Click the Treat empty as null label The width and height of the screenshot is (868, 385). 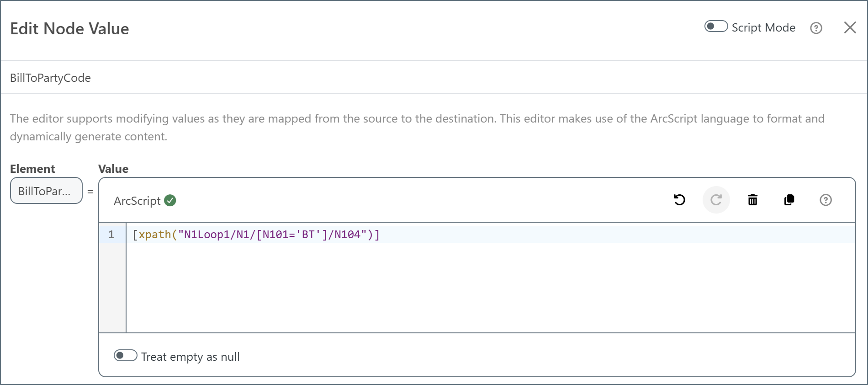(x=190, y=357)
